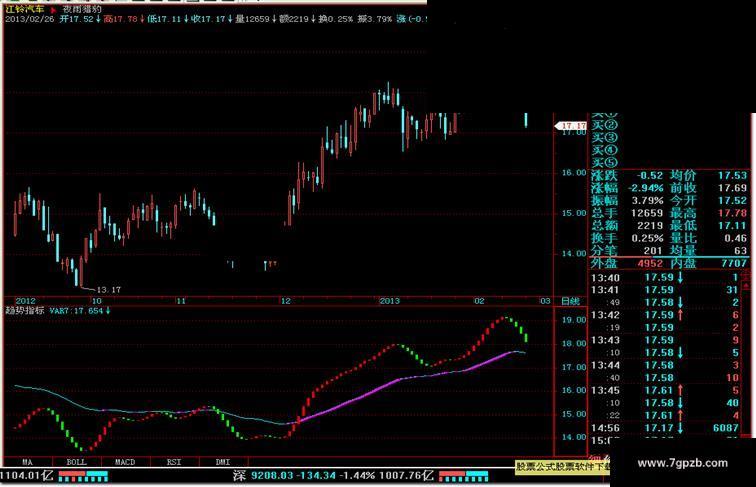Select the DMI indicator tab
The width and height of the screenshot is (756, 487).
pyautogui.click(x=223, y=462)
